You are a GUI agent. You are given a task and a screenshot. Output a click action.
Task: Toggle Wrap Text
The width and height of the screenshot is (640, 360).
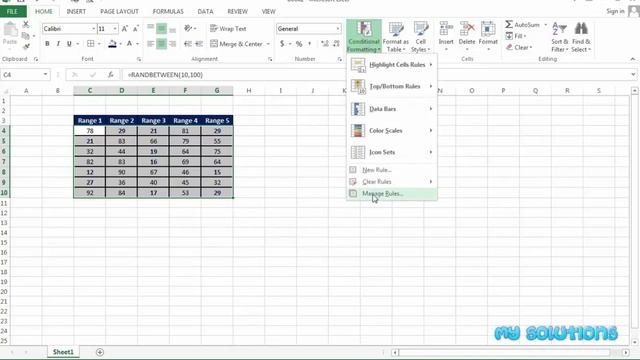tap(228, 29)
